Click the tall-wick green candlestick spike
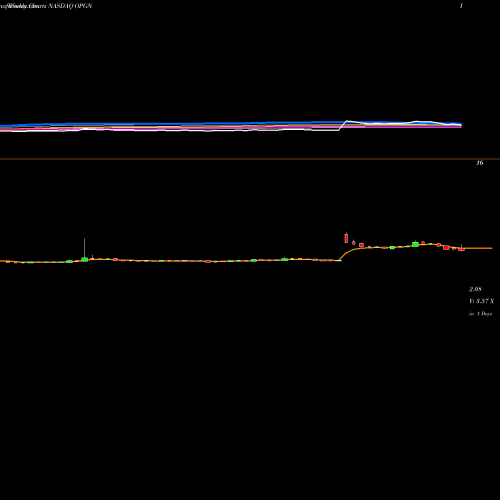 click(84, 250)
